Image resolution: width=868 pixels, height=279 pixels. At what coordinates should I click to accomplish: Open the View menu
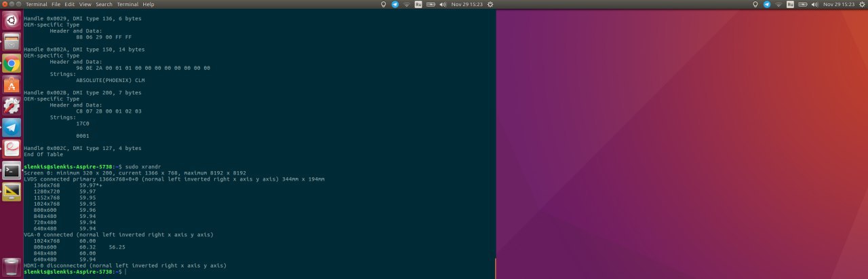click(85, 4)
